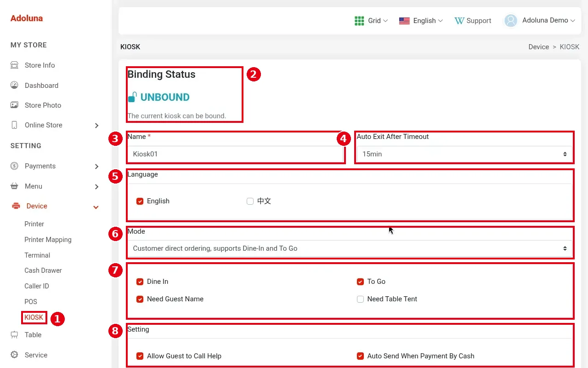Click the Menu basket icon
Image resolution: width=588 pixels, height=368 pixels.
[14, 186]
